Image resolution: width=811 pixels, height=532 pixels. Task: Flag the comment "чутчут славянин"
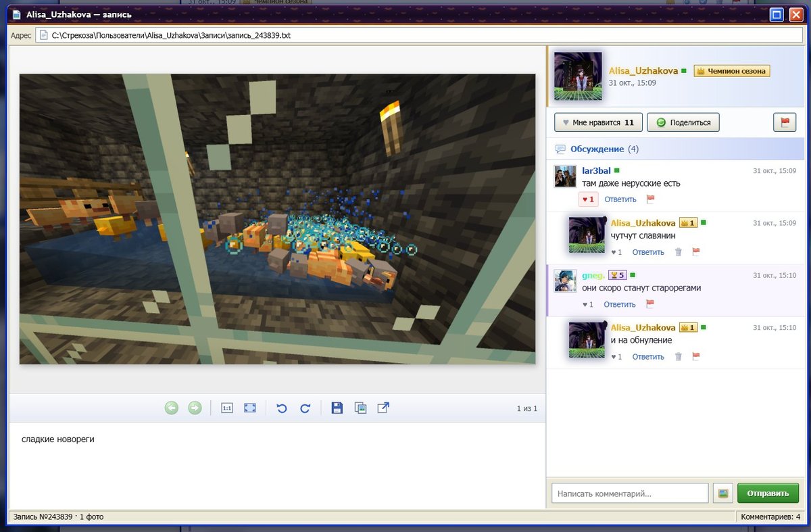click(696, 252)
